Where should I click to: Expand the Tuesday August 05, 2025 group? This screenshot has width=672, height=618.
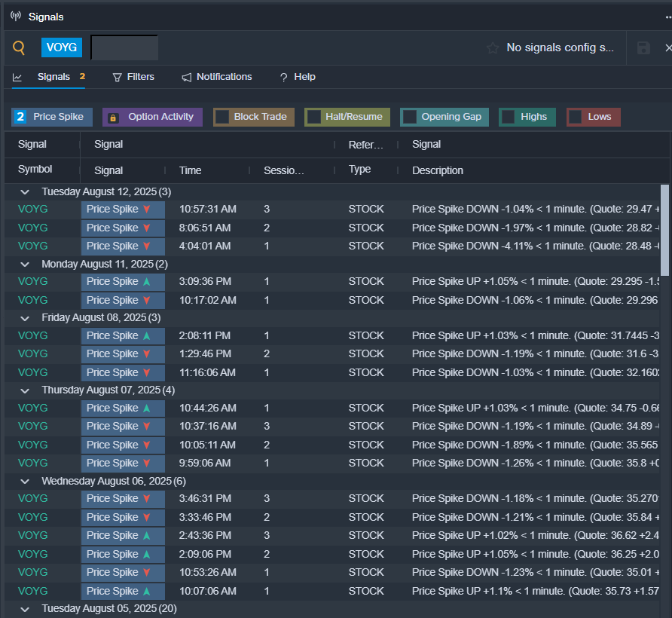25,608
